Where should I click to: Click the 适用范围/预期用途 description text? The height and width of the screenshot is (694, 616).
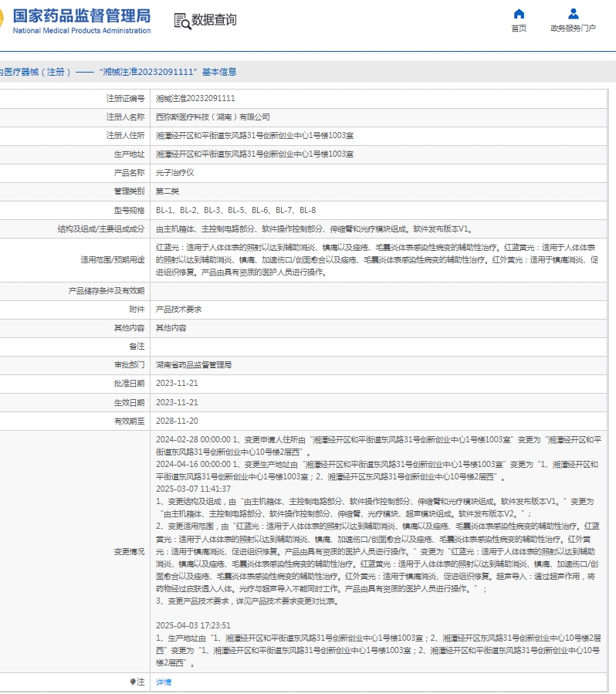point(377,260)
